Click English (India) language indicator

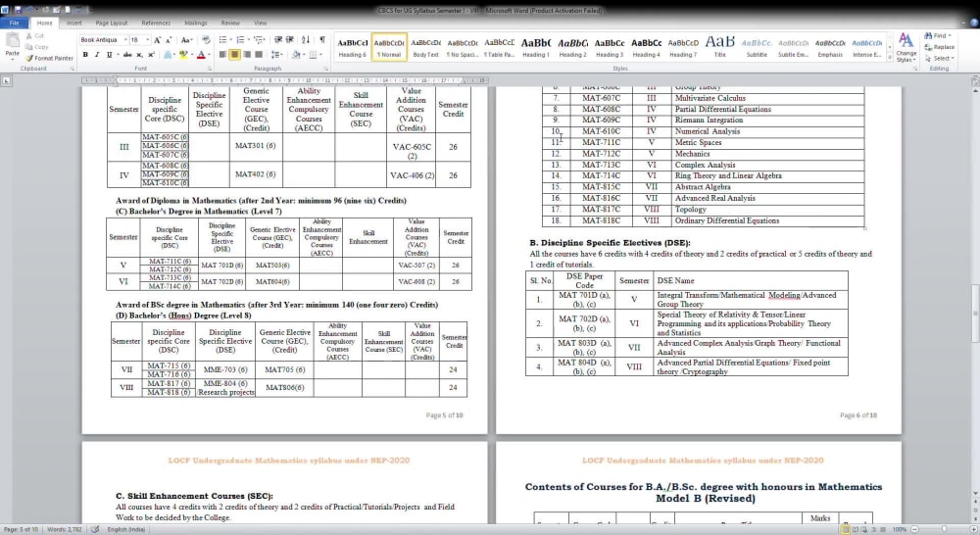(126, 529)
